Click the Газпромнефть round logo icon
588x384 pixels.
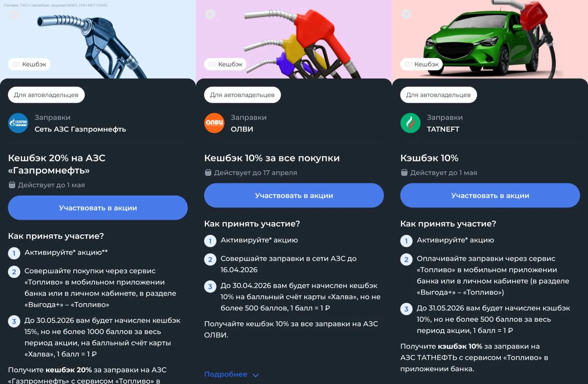(18, 123)
